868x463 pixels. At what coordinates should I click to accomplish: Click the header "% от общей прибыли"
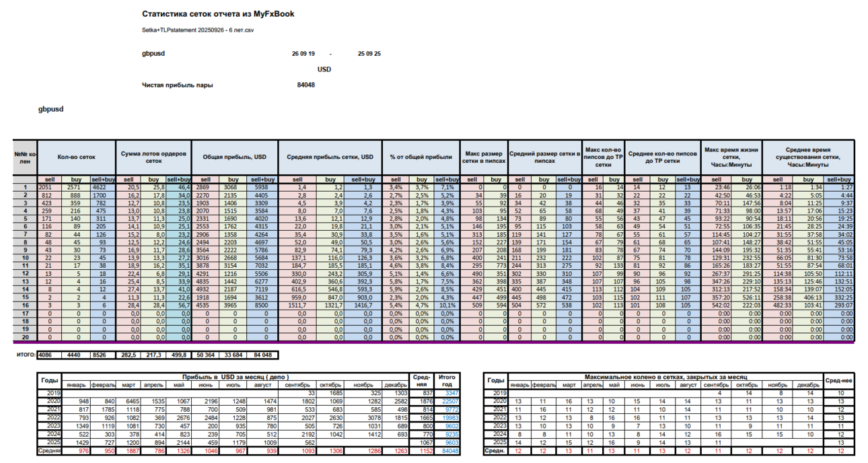[x=421, y=157]
